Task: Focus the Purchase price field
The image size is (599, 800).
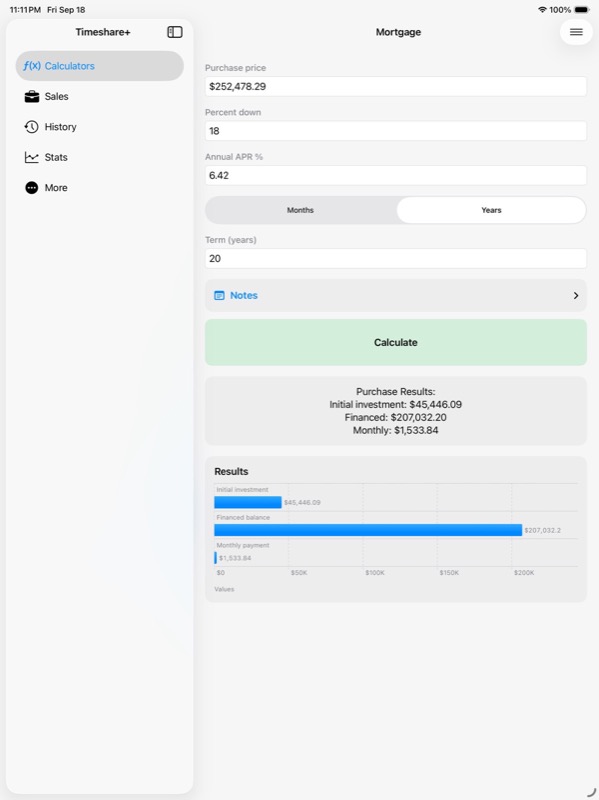Action: (395, 87)
